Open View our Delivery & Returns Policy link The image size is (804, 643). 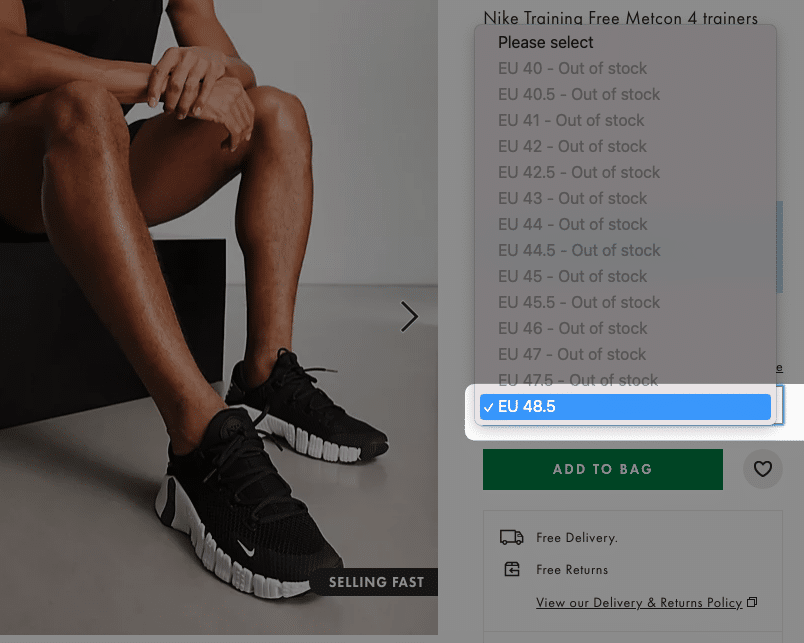point(639,602)
